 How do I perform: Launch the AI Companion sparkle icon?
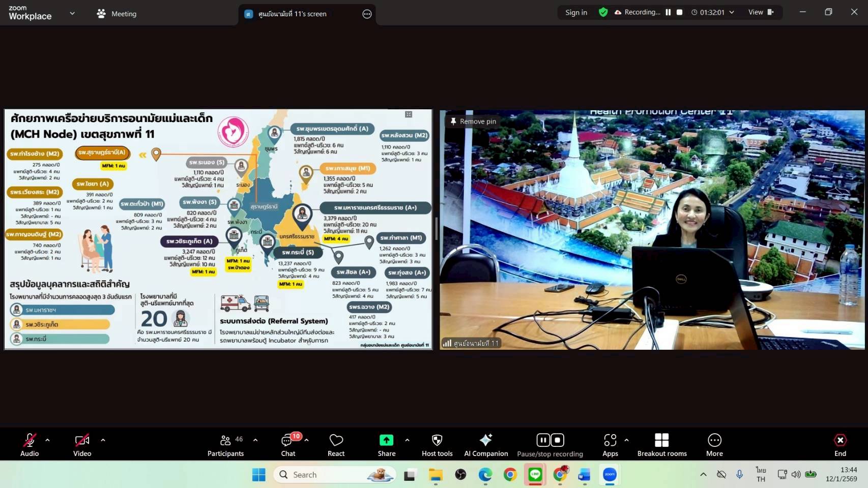[x=486, y=440]
